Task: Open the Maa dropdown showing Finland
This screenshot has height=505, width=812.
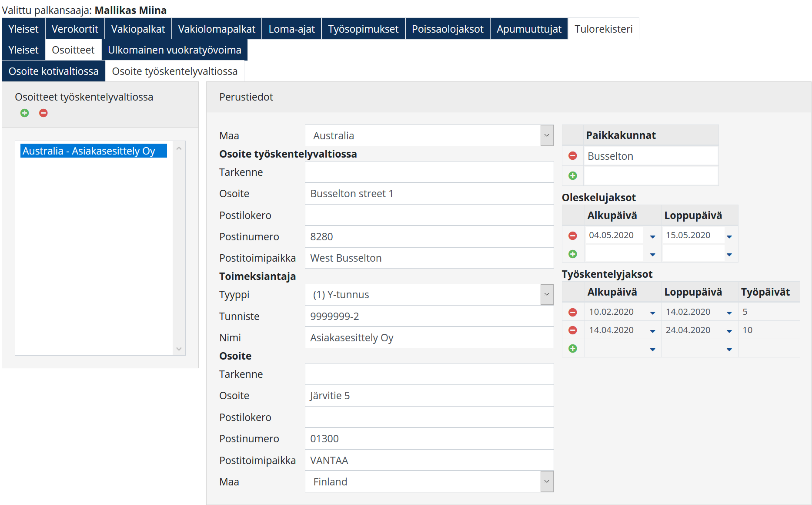Action: tap(547, 482)
